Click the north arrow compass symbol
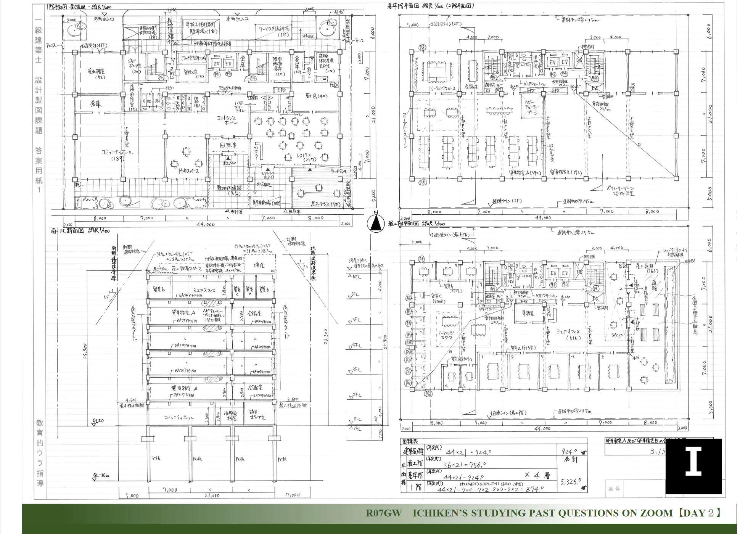The height and width of the screenshot is (534, 756). point(376,224)
